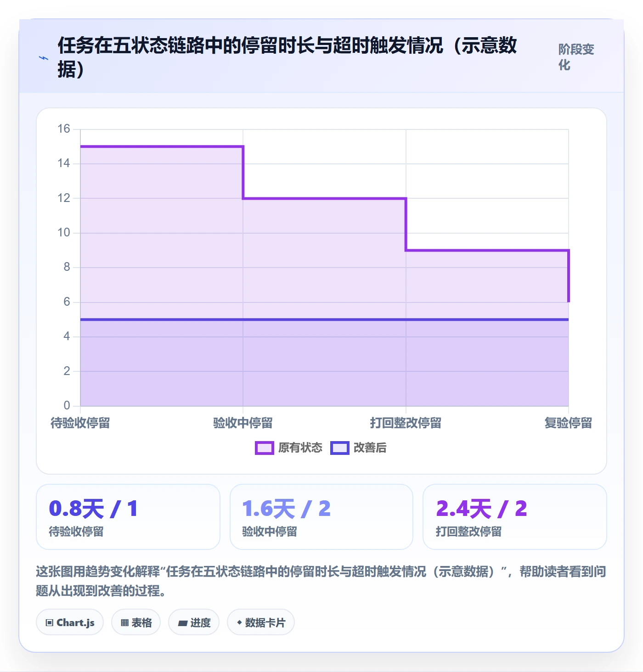643x672 pixels.
Task: Click the 打回整改停留 x-axis label
Action: pos(406,423)
